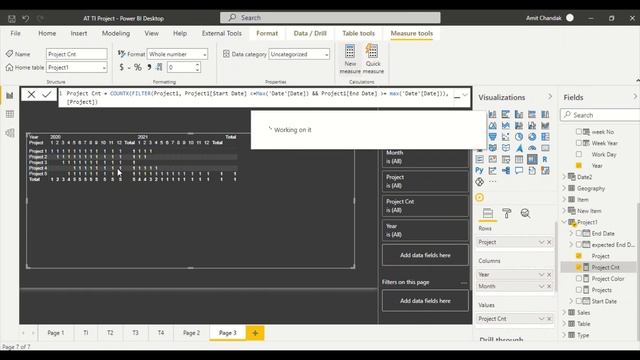Select the funnel visual icon
The image size is (640, 360).
[x=493, y=137]
